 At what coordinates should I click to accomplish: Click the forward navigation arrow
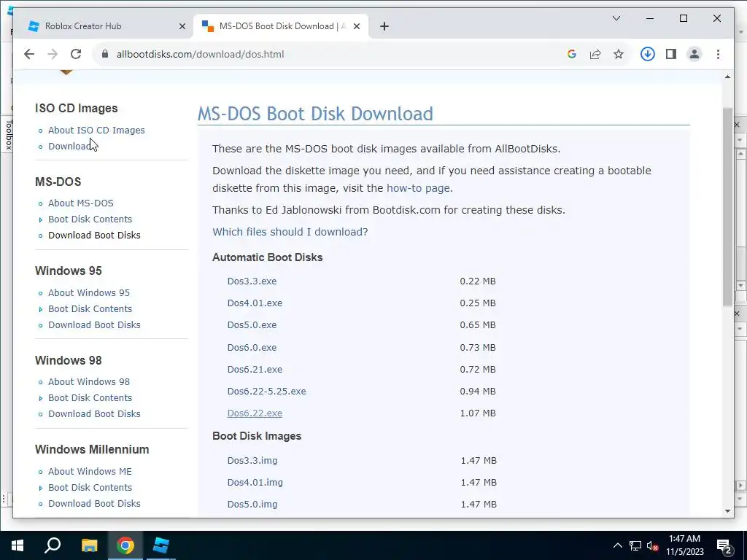(x=53, y=54)
